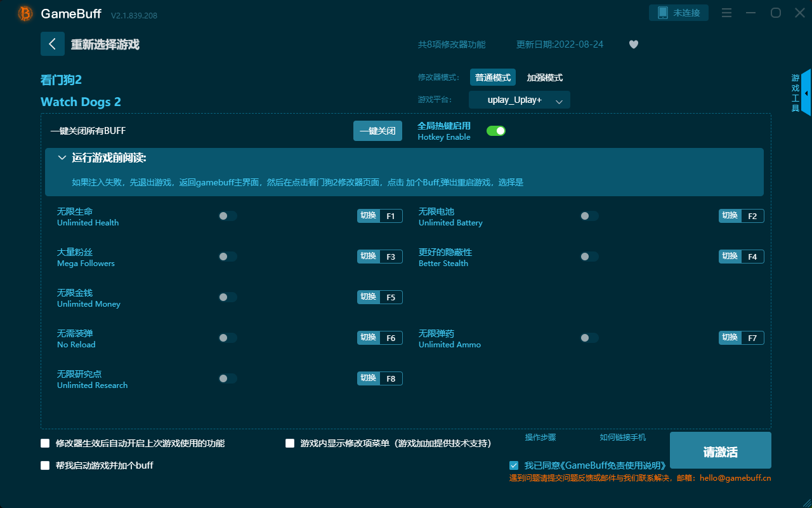
Task: Toggle the 全局热键启用 Hotkey Enable switch
Action: [495, 130]
